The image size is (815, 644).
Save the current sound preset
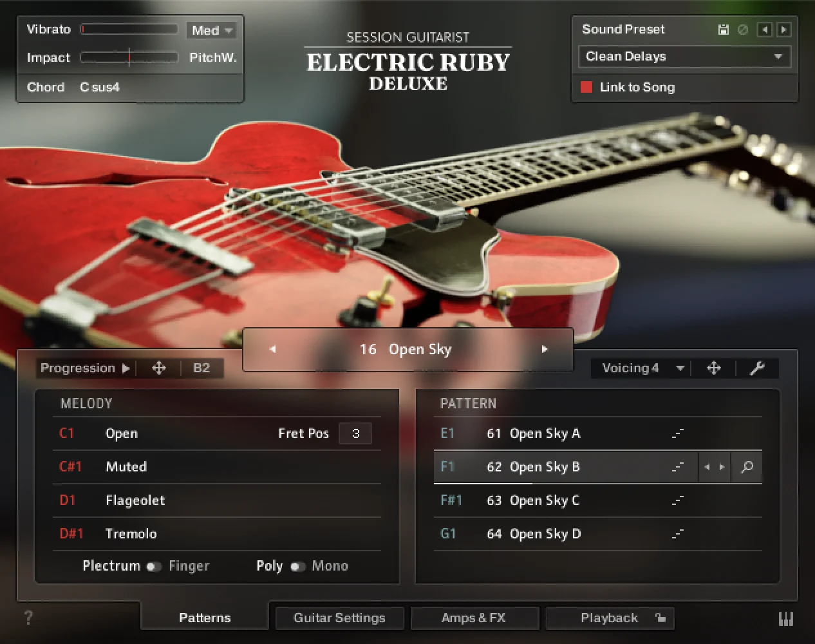pyautogui.click(x=724, y=30)
